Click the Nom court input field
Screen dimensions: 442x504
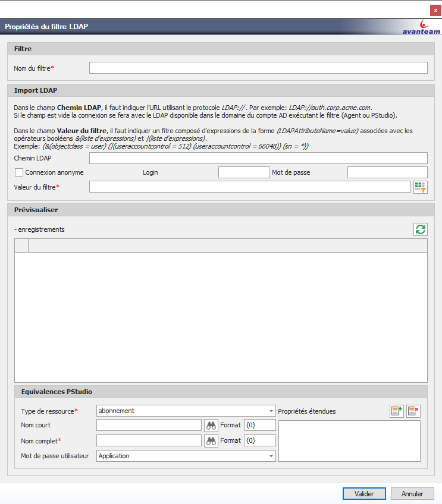pyautogui.click(x=149, y=425)
